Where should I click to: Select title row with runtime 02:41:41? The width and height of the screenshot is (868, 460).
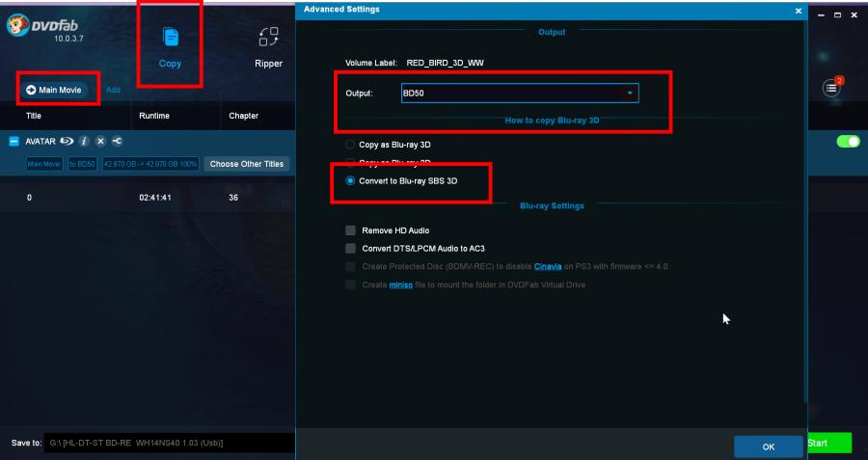[148, 198]
